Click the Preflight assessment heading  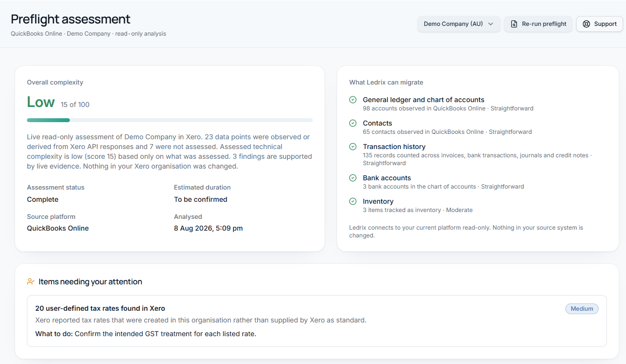pyautogui.click(x=70, y=19)
